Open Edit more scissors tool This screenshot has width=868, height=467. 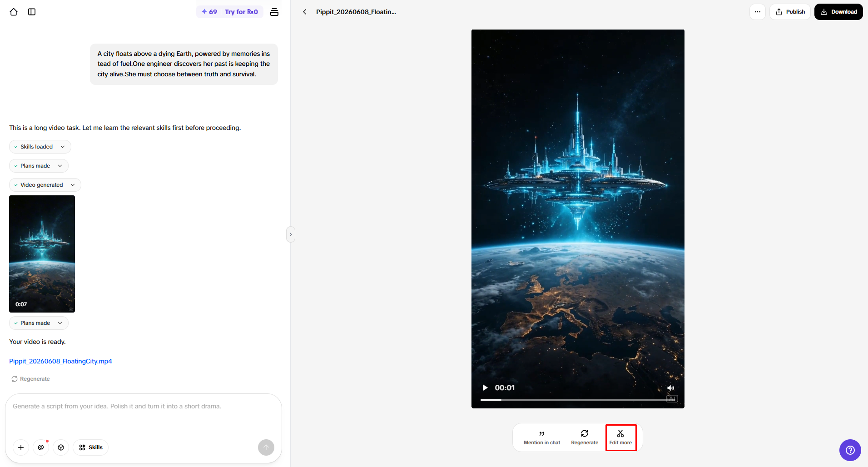click(620, 438)
